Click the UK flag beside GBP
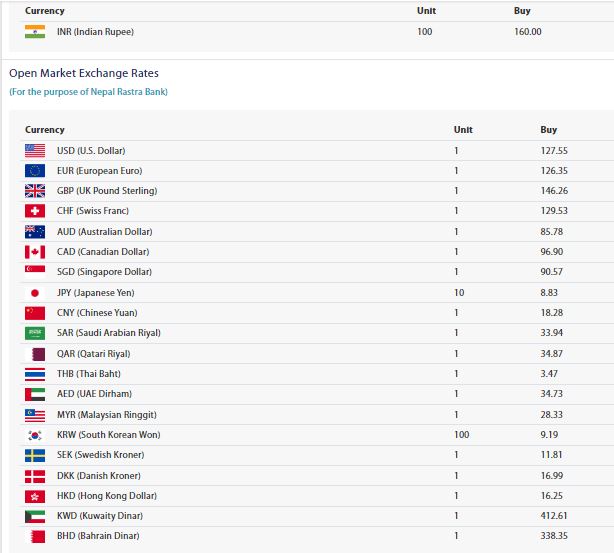The image size is (614, 553). point(35,191)
